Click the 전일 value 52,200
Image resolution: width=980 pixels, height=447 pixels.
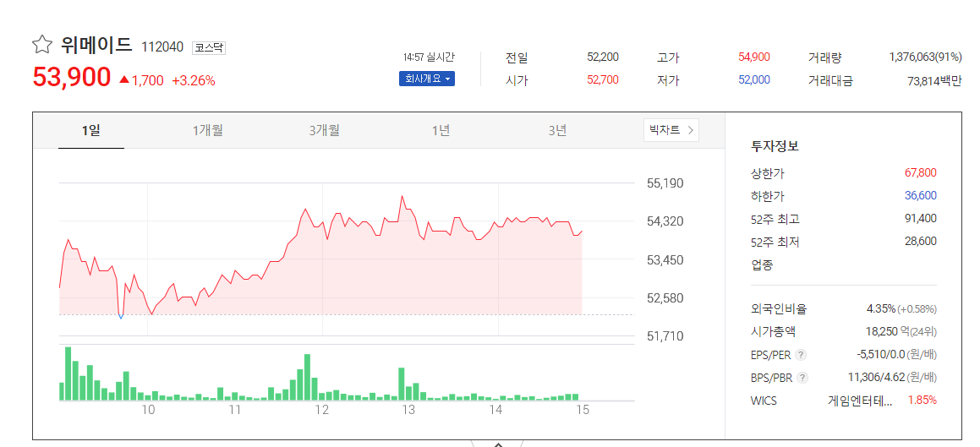tap(603, 57)
